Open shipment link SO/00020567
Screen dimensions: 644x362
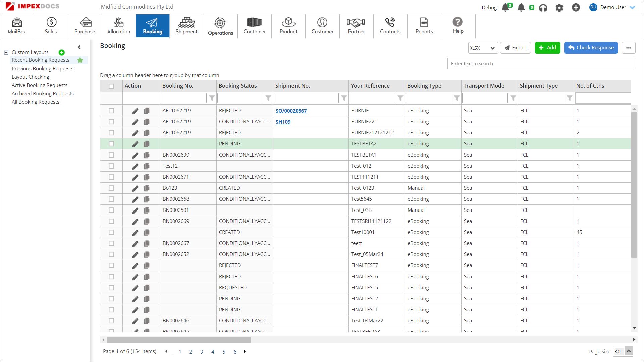[291, 111]
